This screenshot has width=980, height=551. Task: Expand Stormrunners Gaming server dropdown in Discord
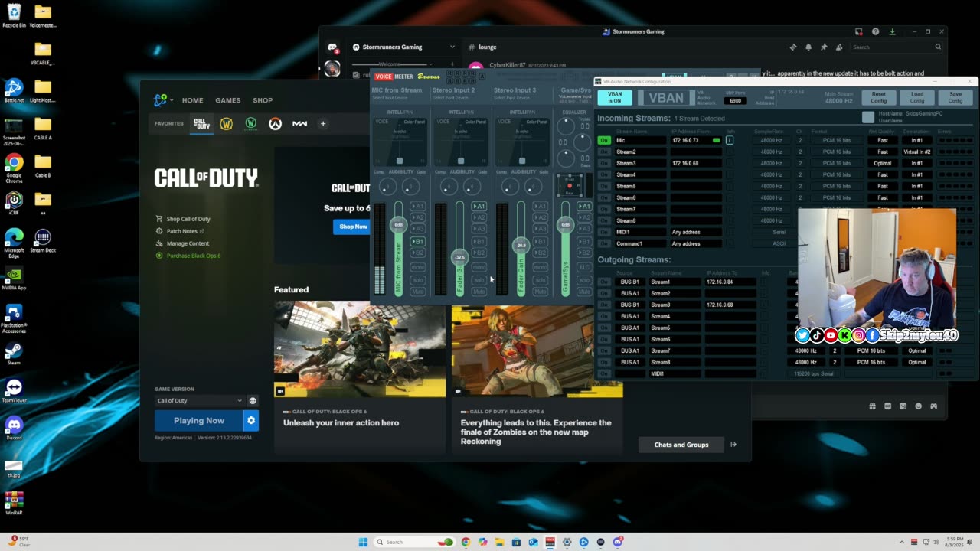452,47
